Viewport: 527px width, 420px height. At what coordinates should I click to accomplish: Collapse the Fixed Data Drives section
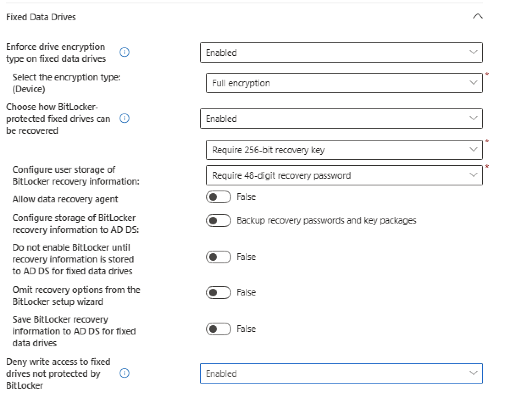point(478,16)
